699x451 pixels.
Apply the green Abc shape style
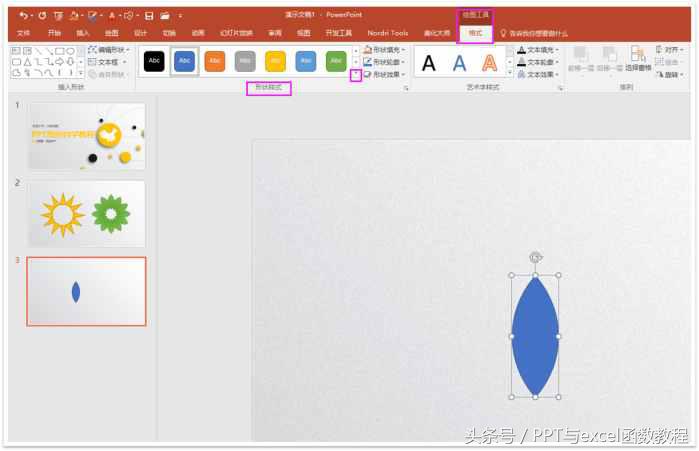click(336, 61)
